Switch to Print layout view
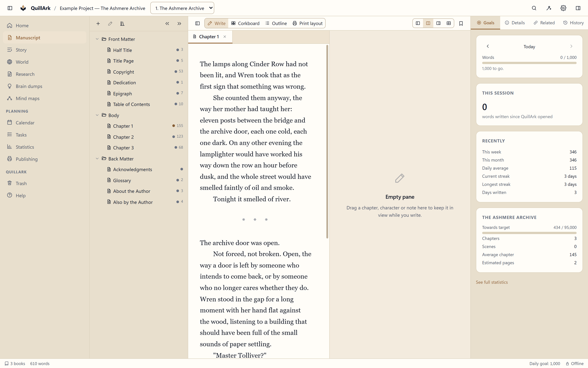The width and height of the screenshot is (588, 368). (x=307, y=23)
